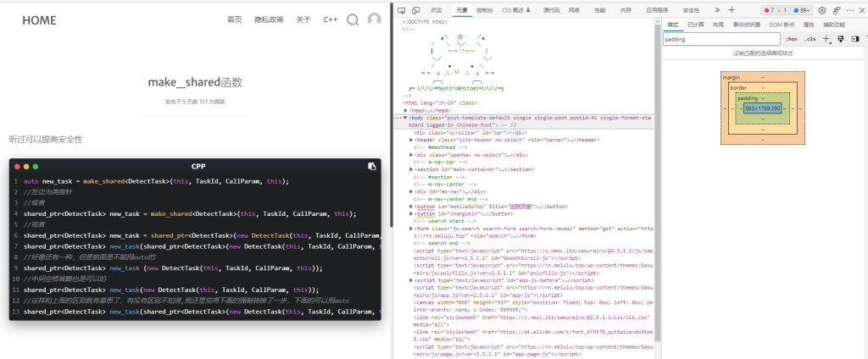Open the 网络 tab
The image size is (868, 359).
574,10
